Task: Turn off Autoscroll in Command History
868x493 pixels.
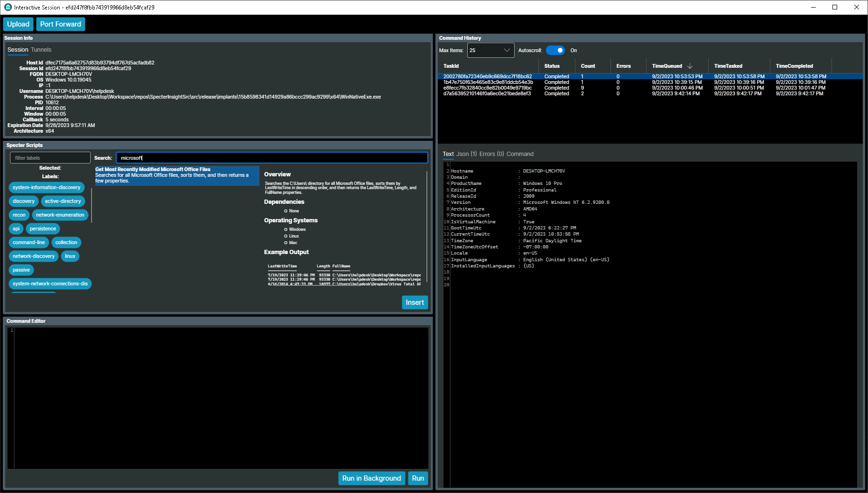Action: click(x=556, y=50)
